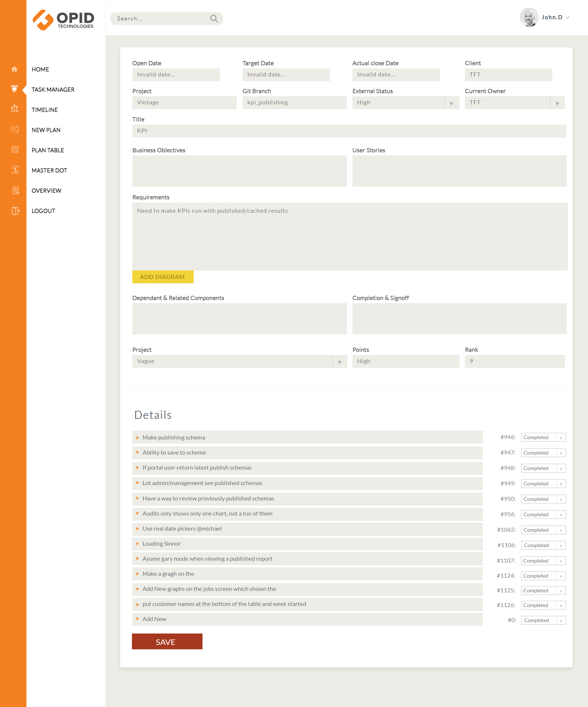Image resolution: width=588 pixels, height=707 pixels.
Task: Open the OVERVIEW menu item
Action: point(46,191)
